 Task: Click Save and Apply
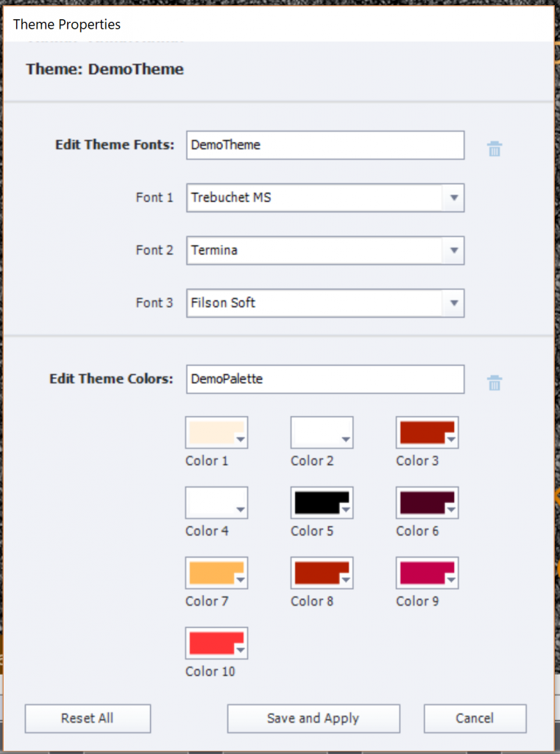click(313, 718)
